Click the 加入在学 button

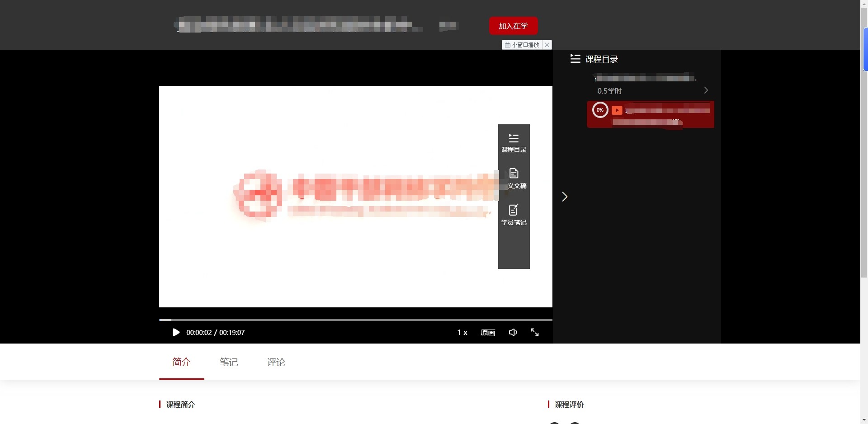(513, 26)
